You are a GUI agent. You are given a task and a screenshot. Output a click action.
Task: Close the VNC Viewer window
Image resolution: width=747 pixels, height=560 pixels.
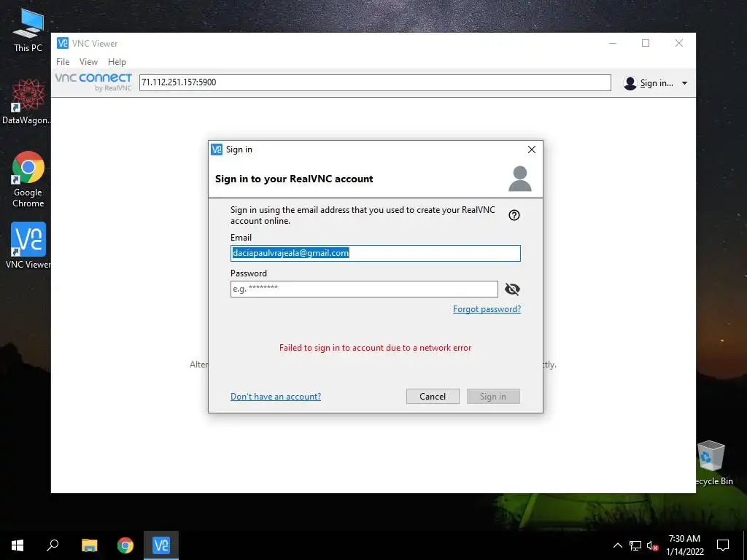(x=679, y=43)
